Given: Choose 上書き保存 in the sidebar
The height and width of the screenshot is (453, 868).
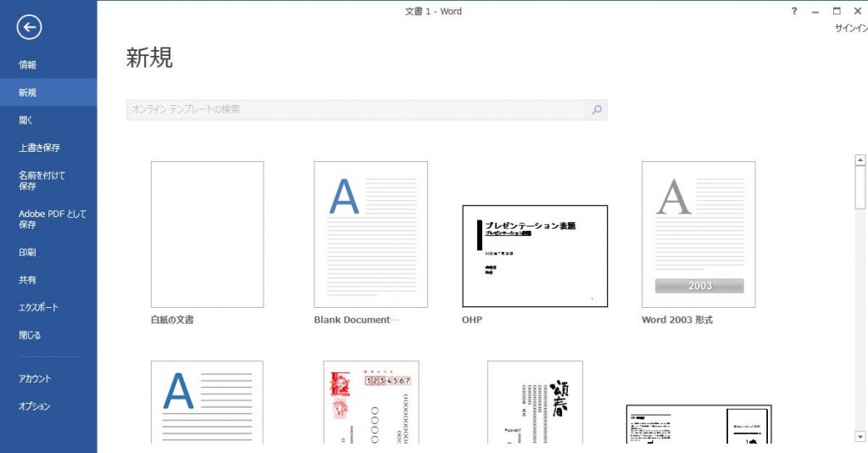Looking at the screenshot, I should (39, 148).
